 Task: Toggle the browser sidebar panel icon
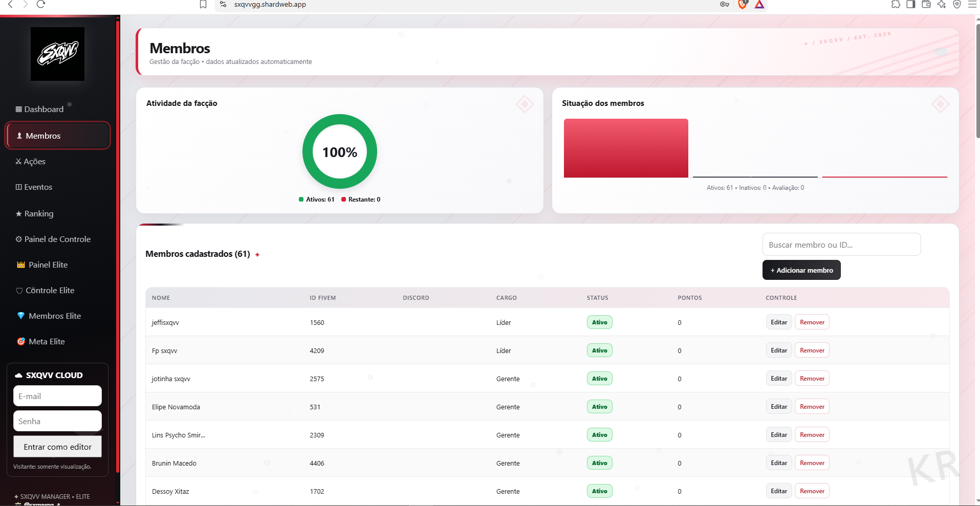[911, 4]
